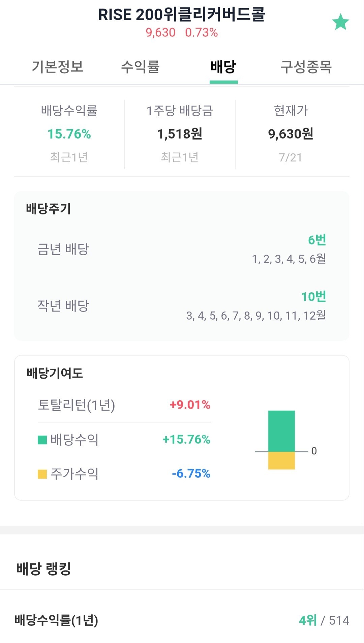Tap the yellow bar in the chart
Viewport: 364px width, 643px height.
[x=281, y=461]
